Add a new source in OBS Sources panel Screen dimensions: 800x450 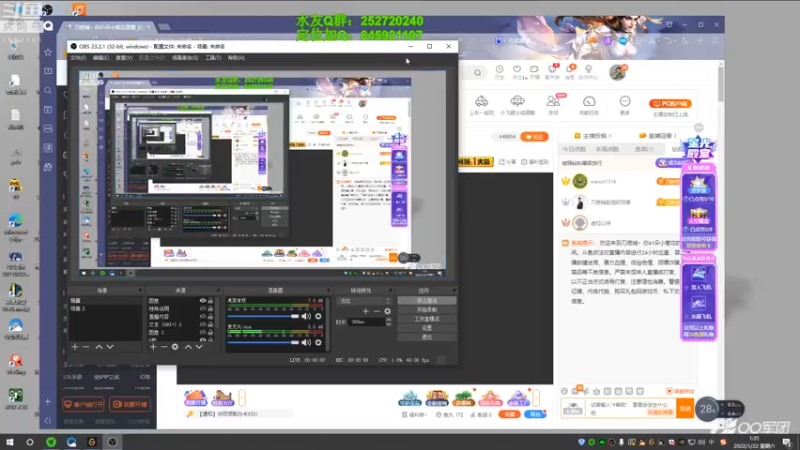[153, 347]
